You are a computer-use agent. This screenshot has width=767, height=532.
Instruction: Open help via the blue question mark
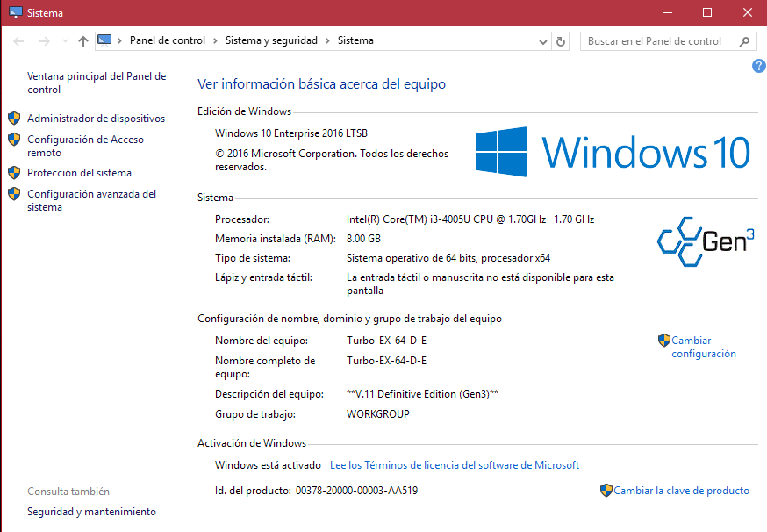(758, 66)
